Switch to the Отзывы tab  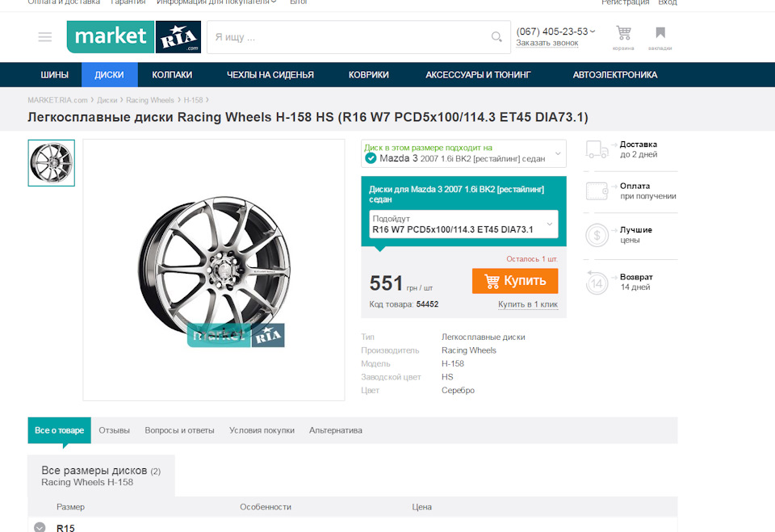click(114, 430)
